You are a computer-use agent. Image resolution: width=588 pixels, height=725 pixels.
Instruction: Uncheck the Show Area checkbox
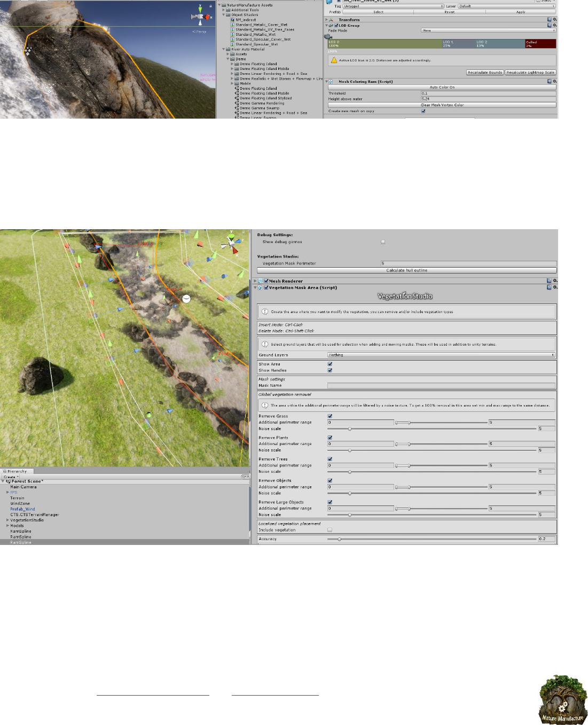(x=330, y=364)
